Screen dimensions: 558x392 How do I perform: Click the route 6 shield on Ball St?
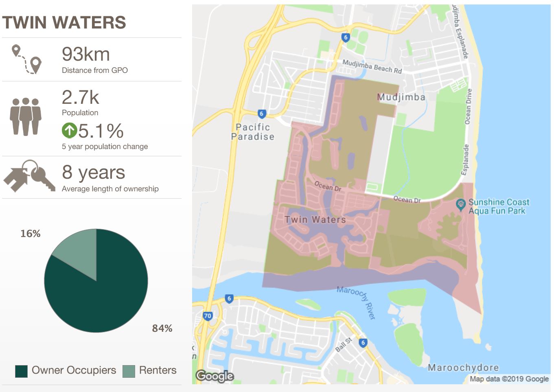click(363, 343)
